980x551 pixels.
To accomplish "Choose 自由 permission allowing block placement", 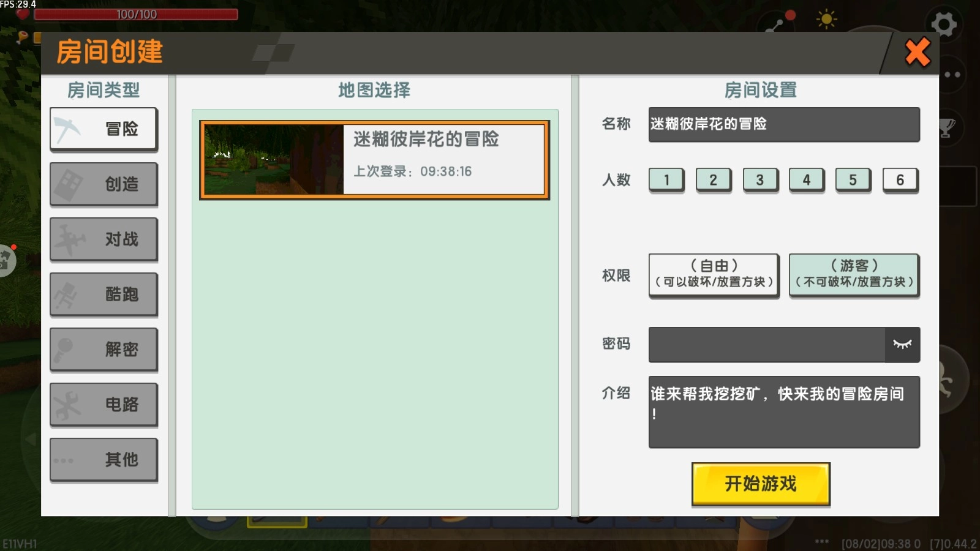I will (713, 275).
